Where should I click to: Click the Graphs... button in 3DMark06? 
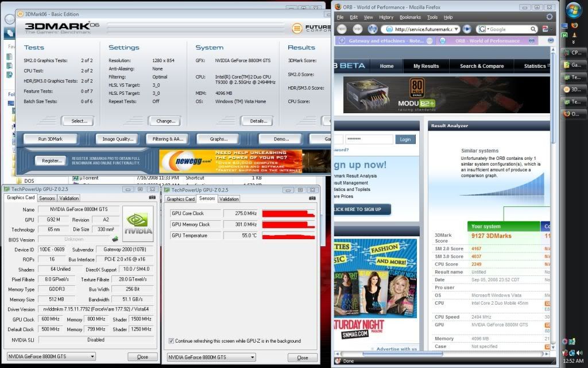[x=218, y=139]
